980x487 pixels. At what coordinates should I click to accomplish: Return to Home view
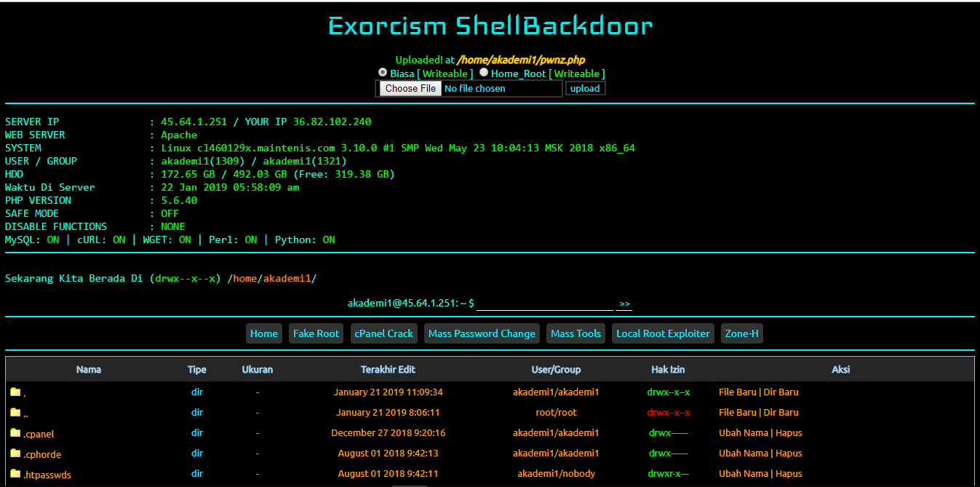click(263, 333)
